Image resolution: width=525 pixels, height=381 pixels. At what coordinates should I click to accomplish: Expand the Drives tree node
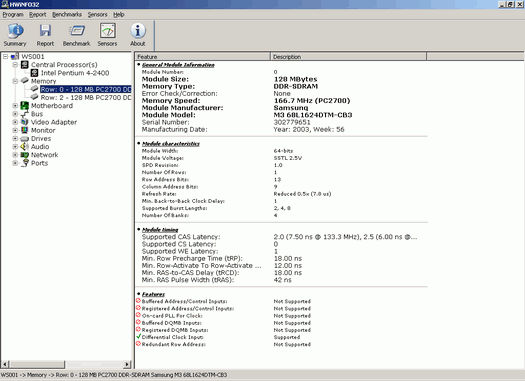[15, 139]
